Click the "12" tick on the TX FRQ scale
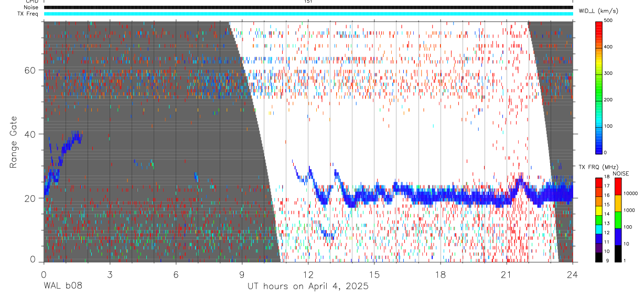The height and width of the screenshot is (297, 644). coord(607,233)
